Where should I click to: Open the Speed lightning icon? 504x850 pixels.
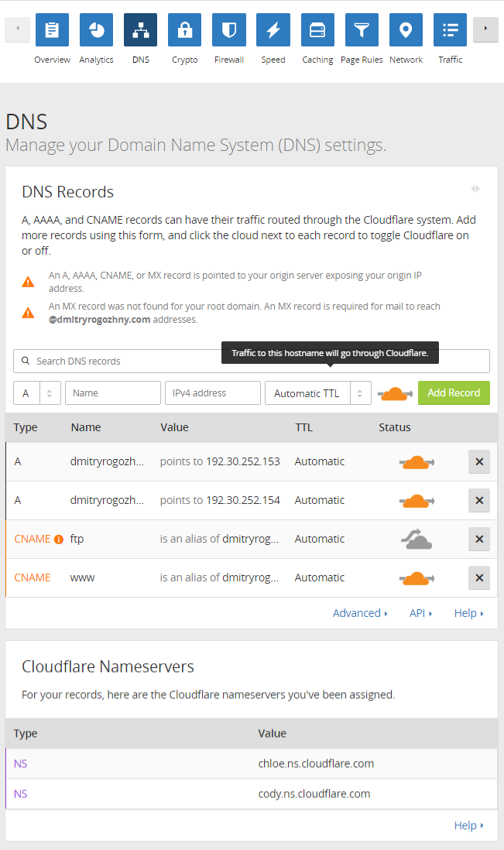pyautogui.click(x=273, y=30)
